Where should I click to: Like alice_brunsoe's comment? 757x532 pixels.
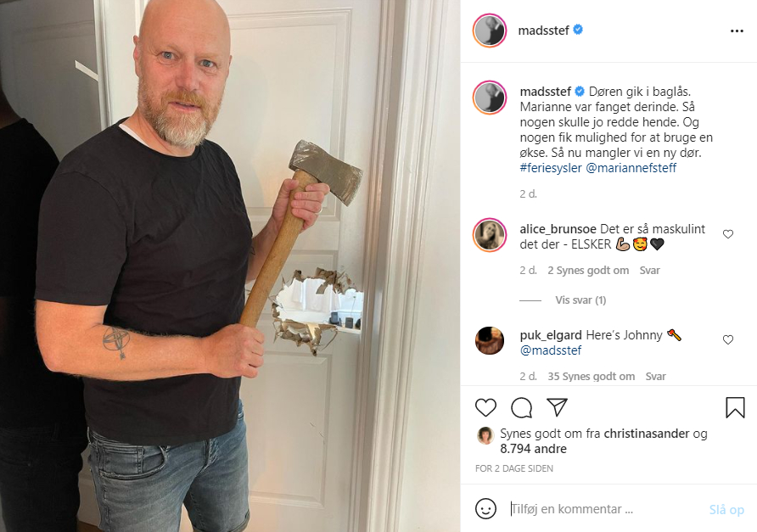(x=728, y=234)
